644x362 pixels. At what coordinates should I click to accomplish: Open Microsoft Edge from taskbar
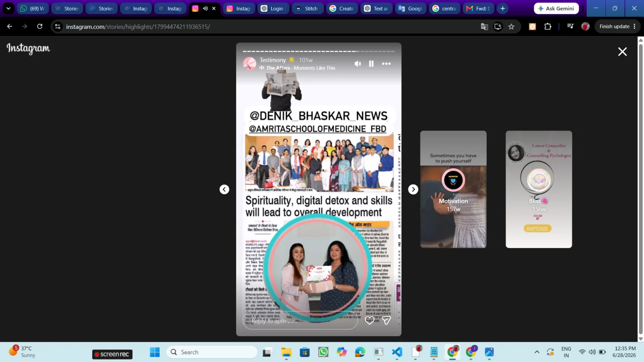(x=360, y=352)
